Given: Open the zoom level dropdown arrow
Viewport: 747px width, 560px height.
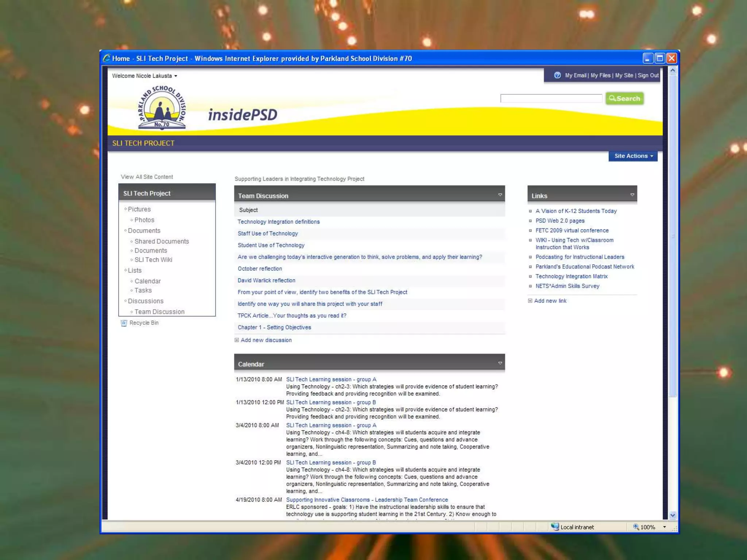Looking at the screenshot, I should pos(664,527).
